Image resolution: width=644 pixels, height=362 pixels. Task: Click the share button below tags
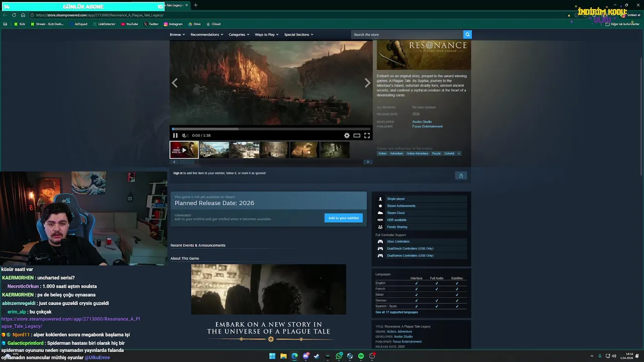[461, 175]
